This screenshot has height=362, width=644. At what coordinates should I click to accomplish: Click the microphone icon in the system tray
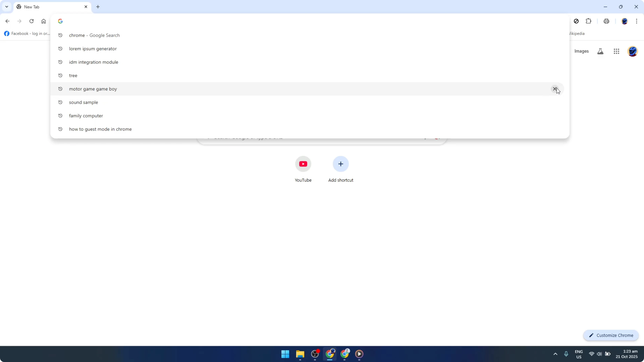(566, 354)
